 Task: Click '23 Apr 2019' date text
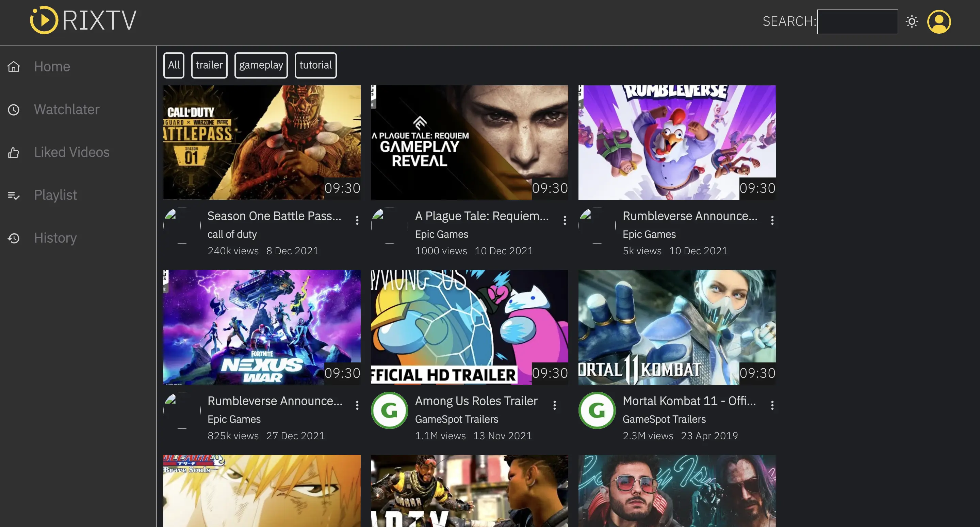[x=709, y=436]
